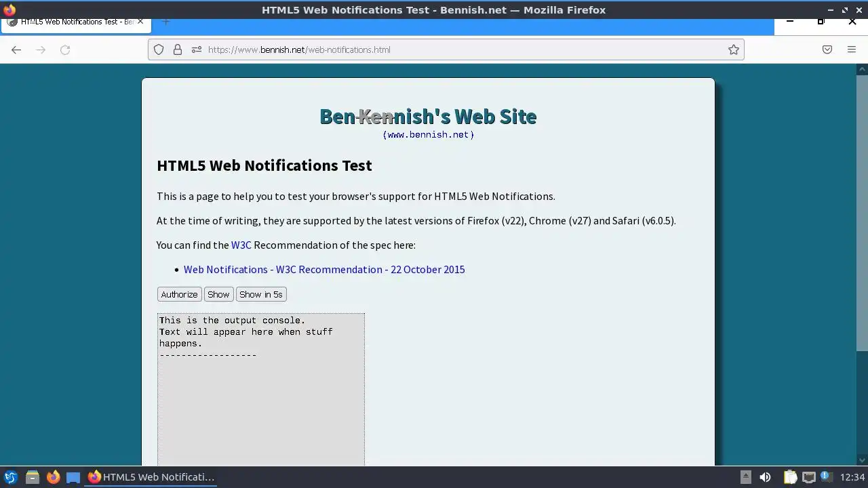This screenshot has width=868, height=488.
Task: Click the Firefox logo in the title bar
Action: (x=9, y=9)
